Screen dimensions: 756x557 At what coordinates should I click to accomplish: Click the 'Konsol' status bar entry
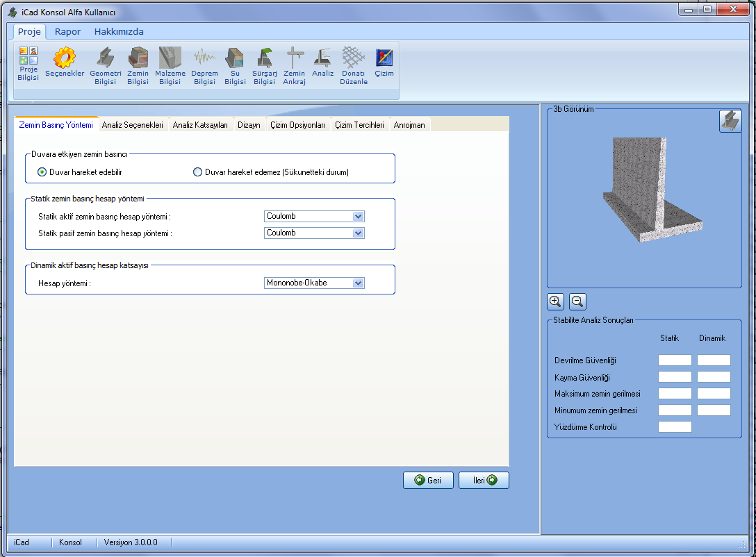click(70, 542)
